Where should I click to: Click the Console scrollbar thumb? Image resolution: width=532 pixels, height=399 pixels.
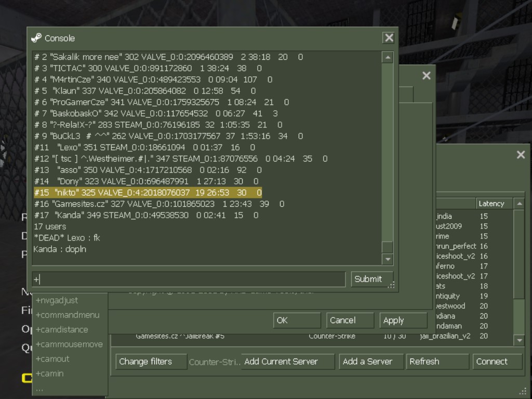point(388,247)
